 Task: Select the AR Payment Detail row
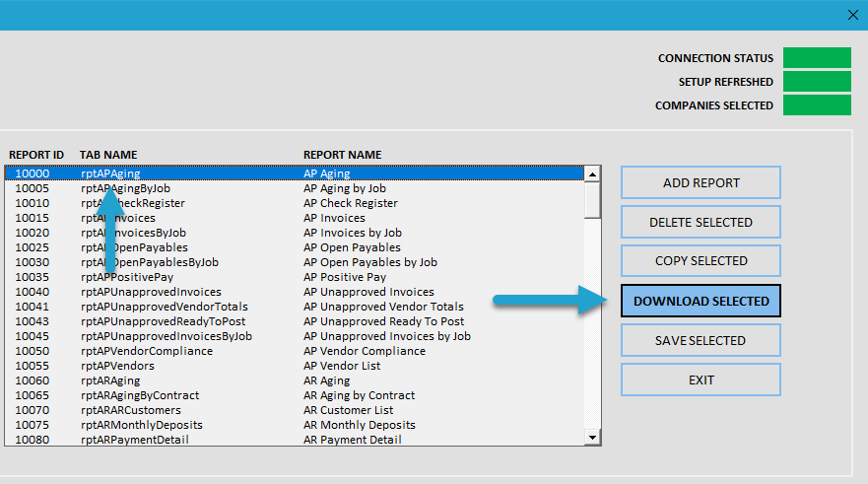coord(295,439)
